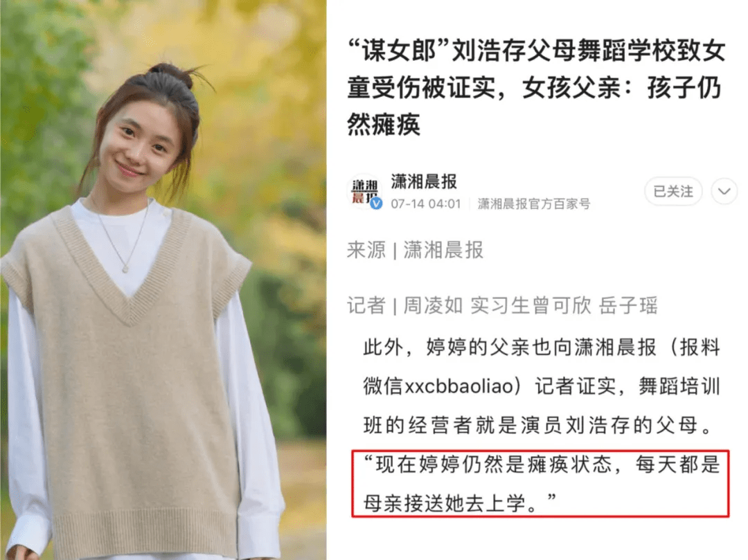Click 母亲接送她去上学 sentence in quote
This screenshot has width=748, height=560.
coord(445,503)
